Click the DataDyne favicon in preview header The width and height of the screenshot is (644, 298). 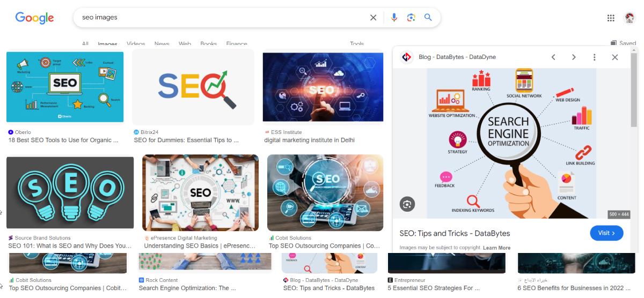point(407,57)
